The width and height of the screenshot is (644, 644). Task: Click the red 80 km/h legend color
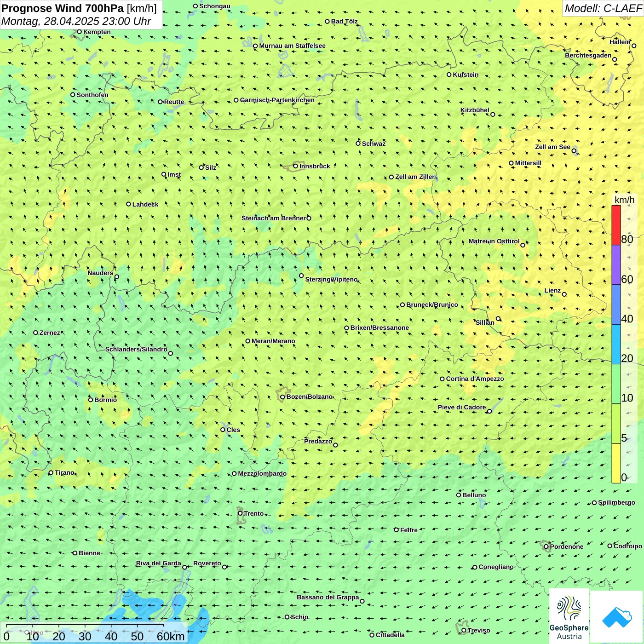pyautogui.click(x=616, y=225)
